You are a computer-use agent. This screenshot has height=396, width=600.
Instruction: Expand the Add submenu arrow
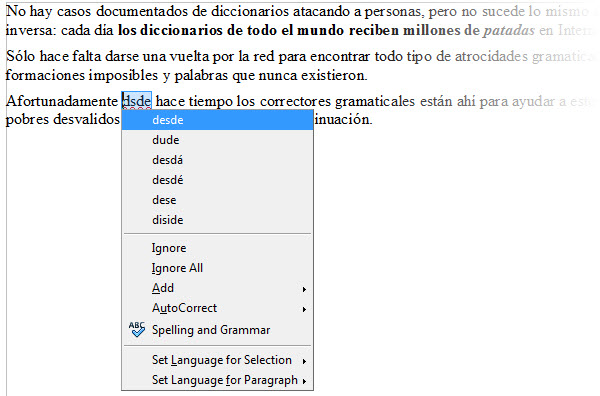(304, 289)
